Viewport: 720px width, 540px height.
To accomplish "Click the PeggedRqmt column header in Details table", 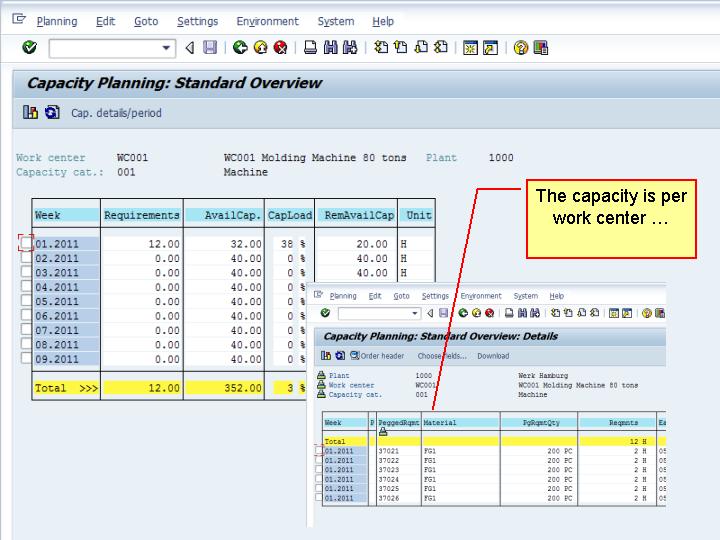I will tap(399, 422).
